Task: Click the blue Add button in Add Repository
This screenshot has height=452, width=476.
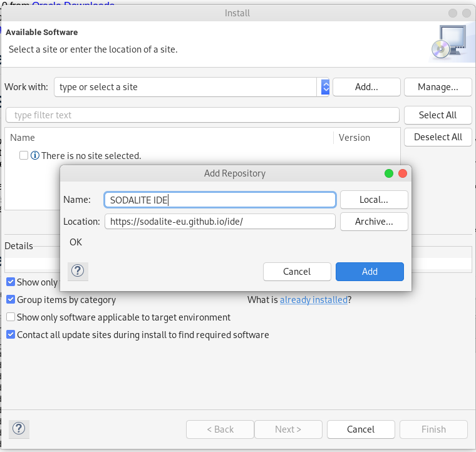Action: tap(370, 272)
